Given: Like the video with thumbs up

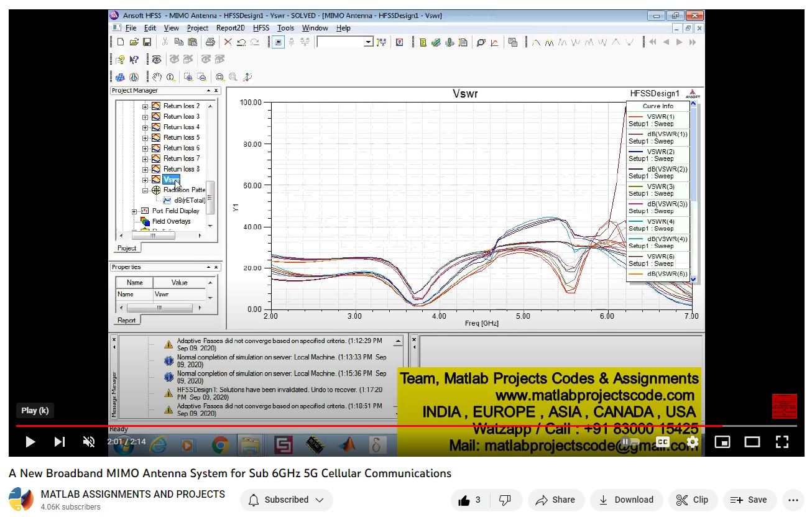Looking at the screenshot, I should coord(469,500).
